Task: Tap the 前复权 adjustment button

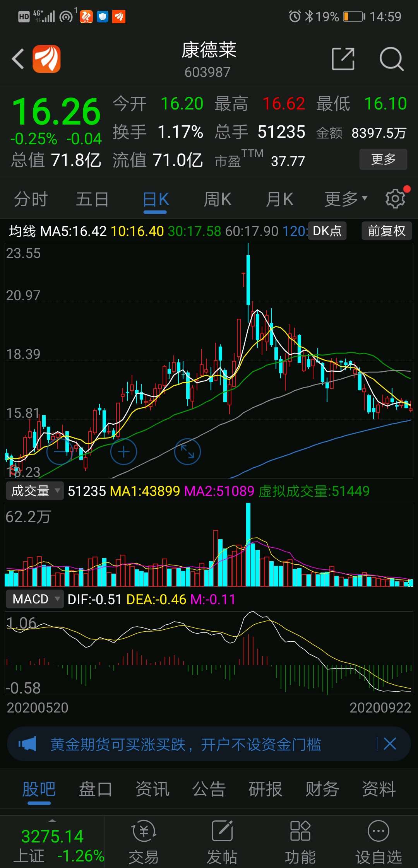Action: pos(387,231)
